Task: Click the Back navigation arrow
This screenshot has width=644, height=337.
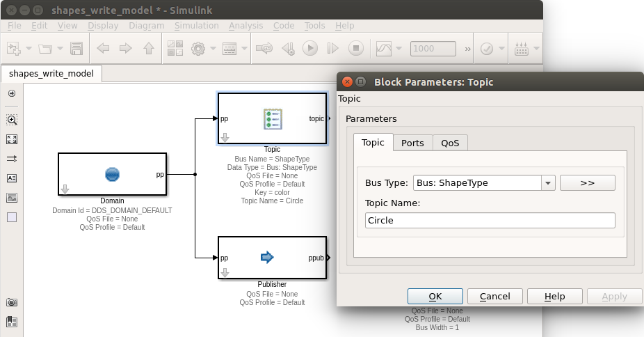Action: 103,49
